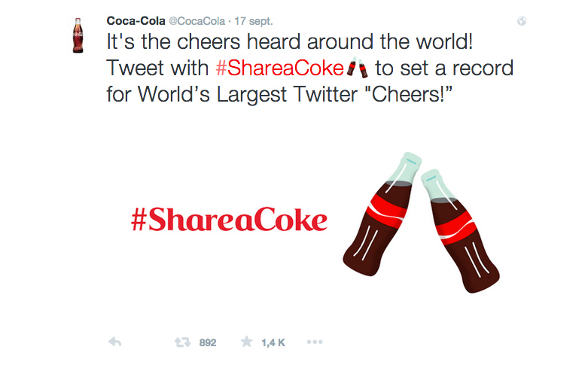This screenshot has width=588, height=365.
Task: Click the words "Tweet with" before the hashtag
Action: [x=158, y=69]
